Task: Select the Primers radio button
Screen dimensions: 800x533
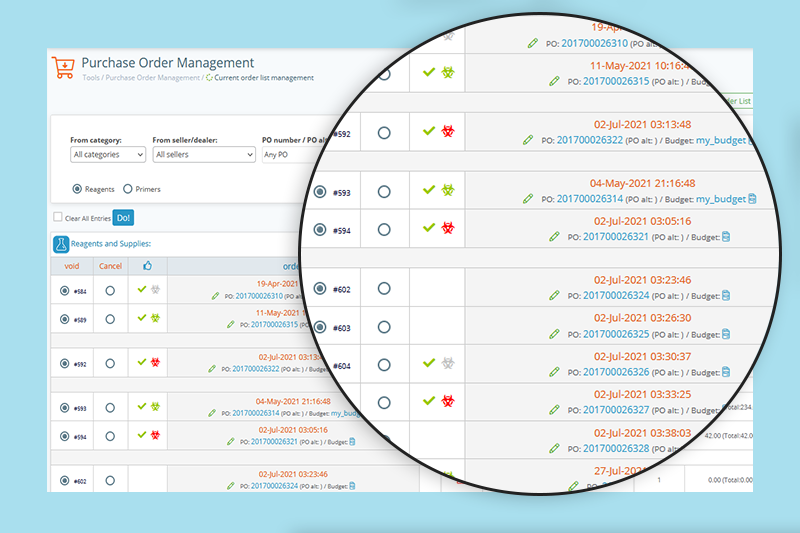Action: pyautogui.click(x=128, y=189)
